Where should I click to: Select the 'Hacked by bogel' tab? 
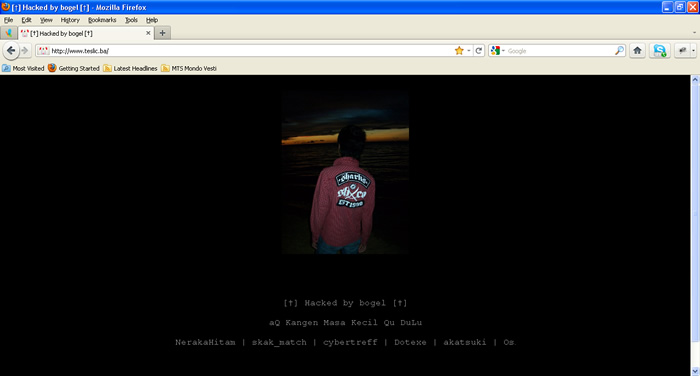[86, 33]
